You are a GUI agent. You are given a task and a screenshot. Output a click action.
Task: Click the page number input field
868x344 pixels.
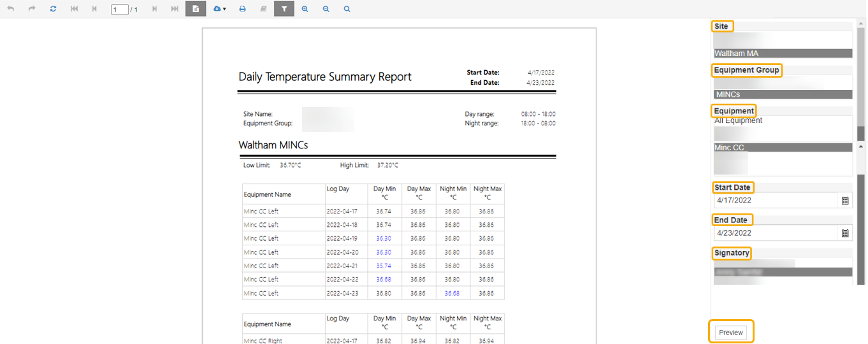click(120, 10)
